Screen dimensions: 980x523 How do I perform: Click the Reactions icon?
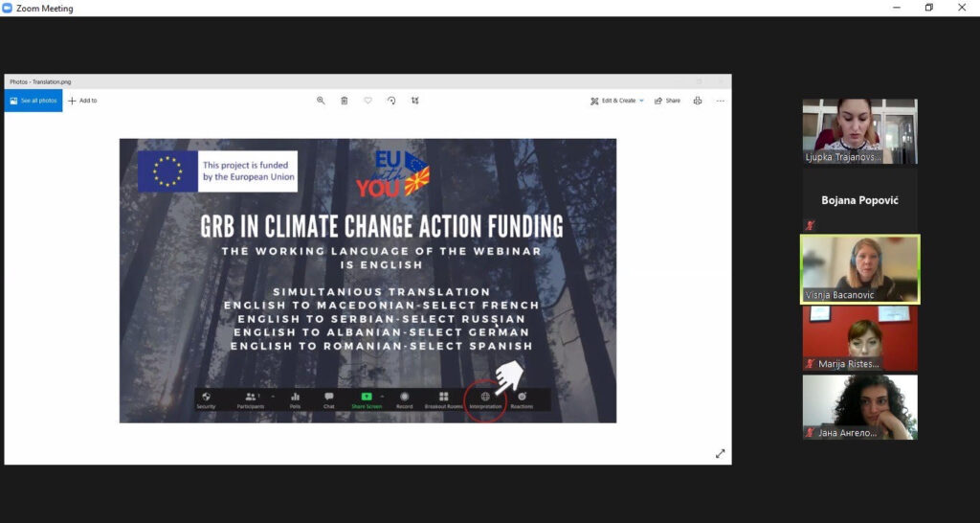tap(522, 397)
